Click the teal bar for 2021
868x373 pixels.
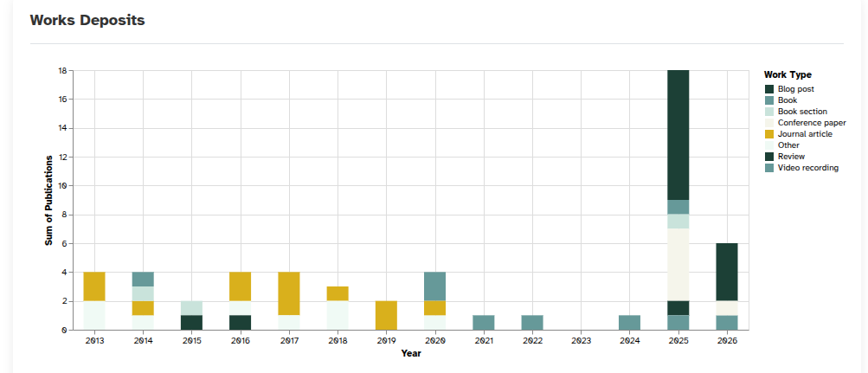(x=484, y=323)
